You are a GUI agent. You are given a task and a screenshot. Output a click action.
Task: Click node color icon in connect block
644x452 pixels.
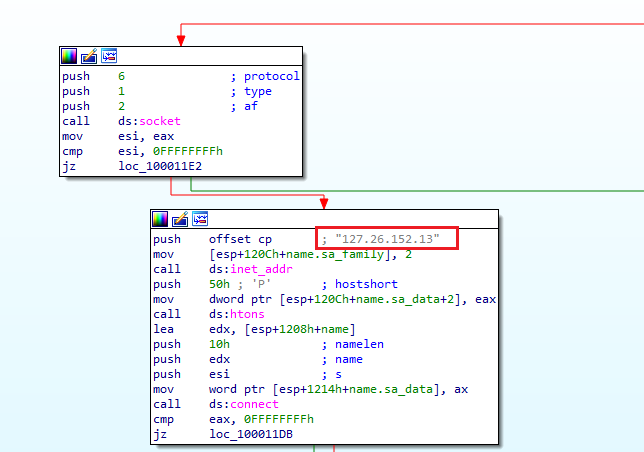click(160, 219)
